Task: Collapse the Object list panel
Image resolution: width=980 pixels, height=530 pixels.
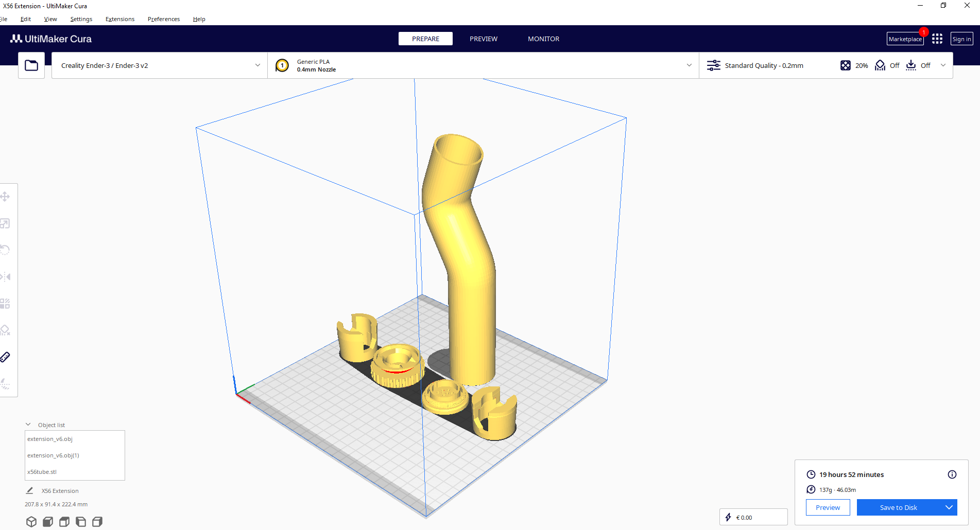Action: (x=28, y=425)
